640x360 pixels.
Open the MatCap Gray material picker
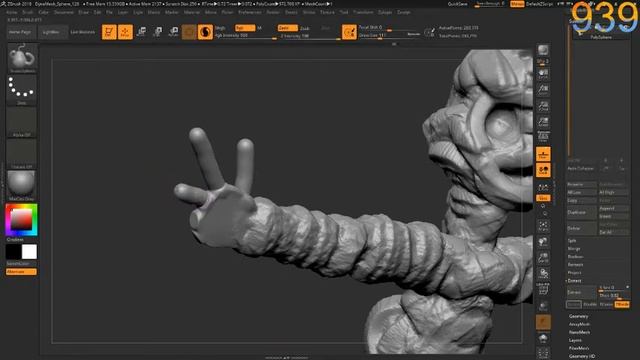[22, 186]
